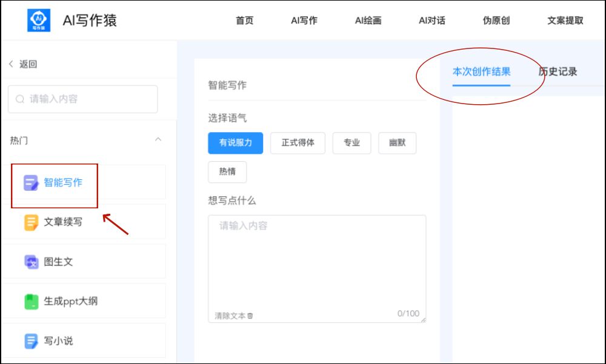Open the 写小说 tool icon
The height and width of the screenshot is (364, 606).
point(31,341)
